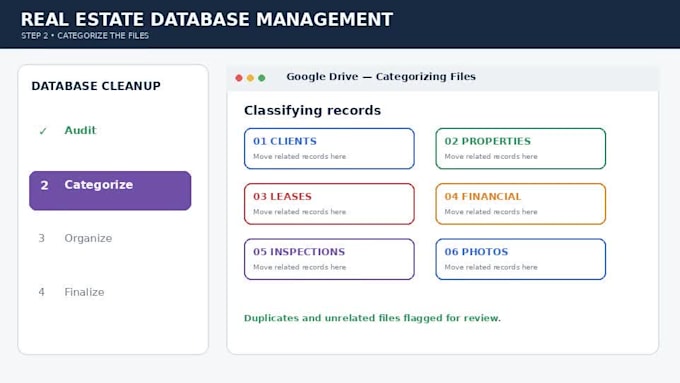The width and height of the screenshot is (680, 383).
Task: Go to the Finalize step
Action: click(84, 292)
